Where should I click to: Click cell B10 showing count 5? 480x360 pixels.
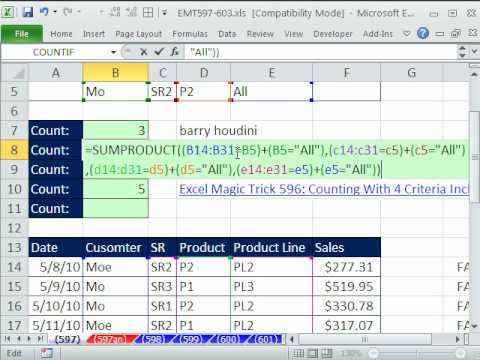[115, 189]
